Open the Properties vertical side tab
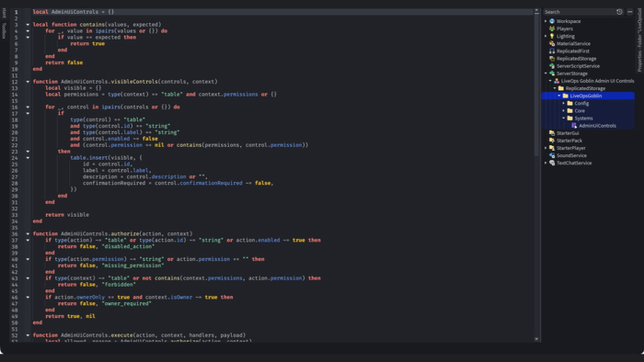The image size is (644, 362). click(640, 40)
